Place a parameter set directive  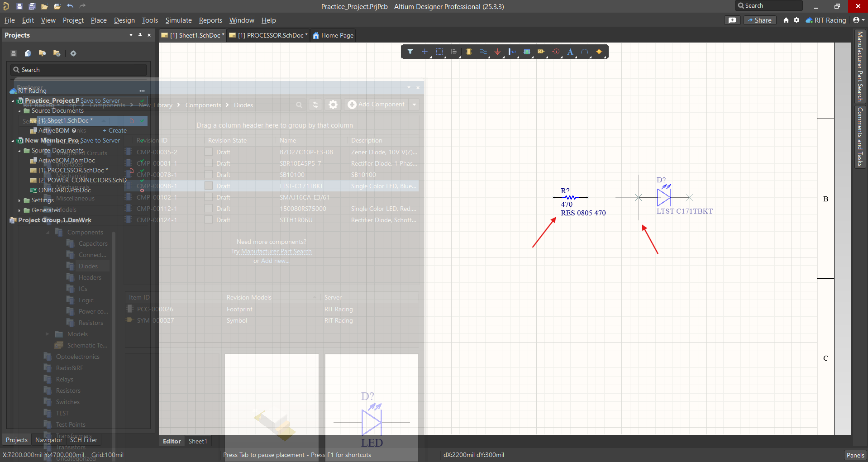(x=556, y=52)
